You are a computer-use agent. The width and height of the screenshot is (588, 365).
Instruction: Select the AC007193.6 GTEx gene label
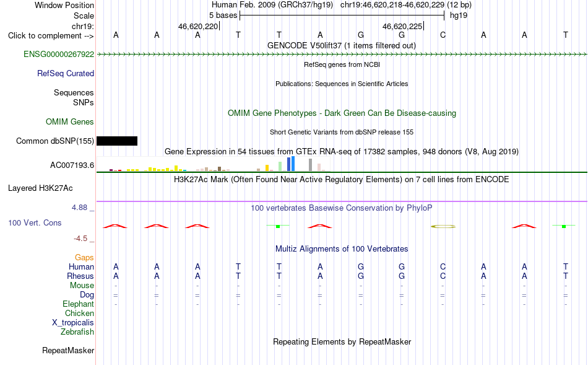coord(72,165)
